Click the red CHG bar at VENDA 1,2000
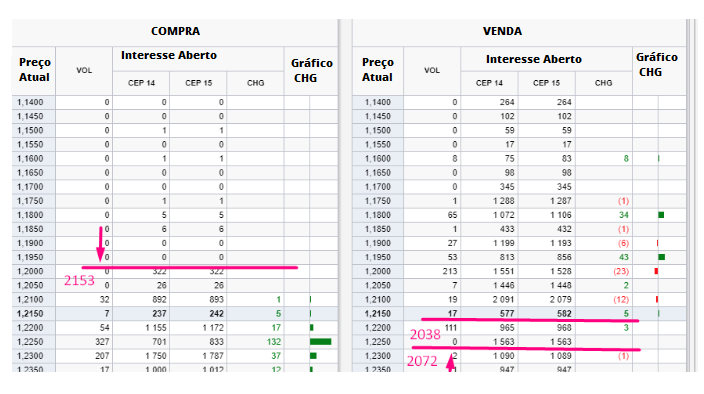 656,271
